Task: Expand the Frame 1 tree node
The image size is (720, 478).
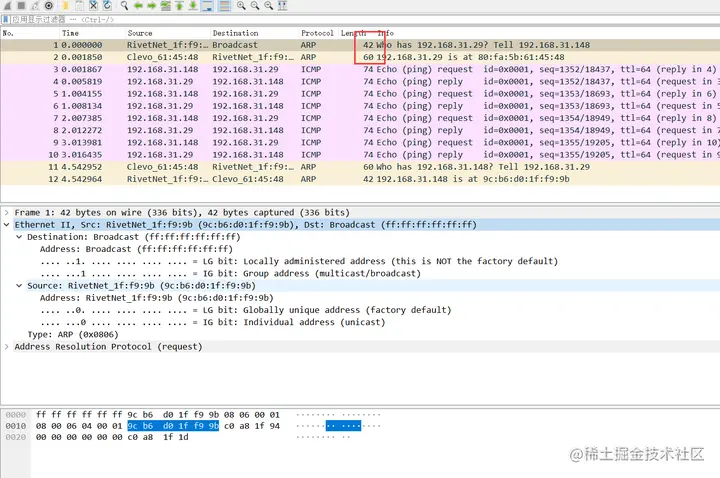Action: tap(6, 213)
